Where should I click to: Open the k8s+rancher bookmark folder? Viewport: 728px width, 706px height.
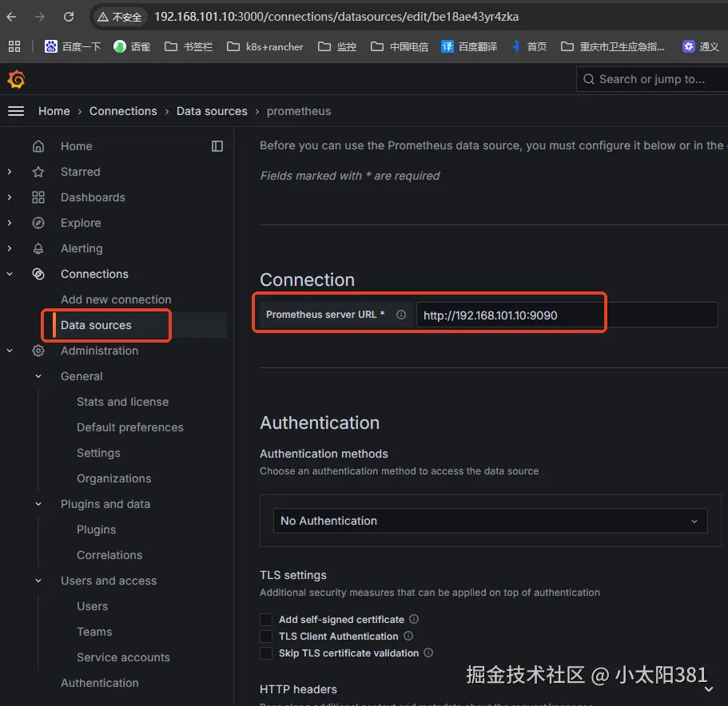(265, 46)
